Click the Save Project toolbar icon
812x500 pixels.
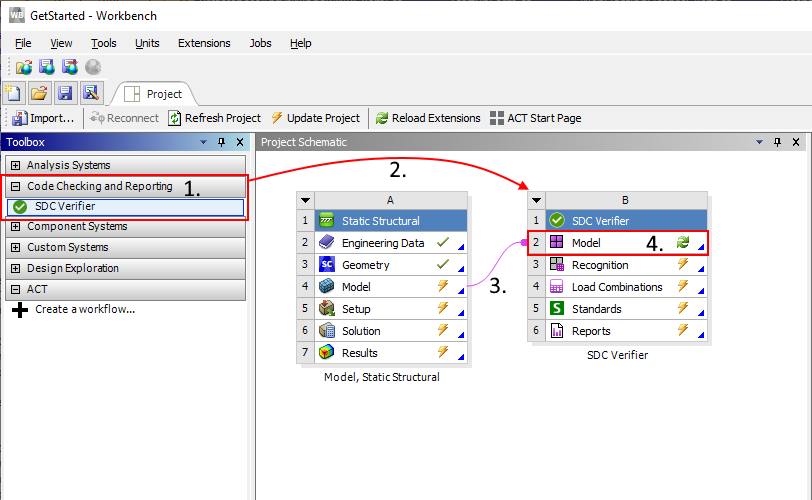64,93
